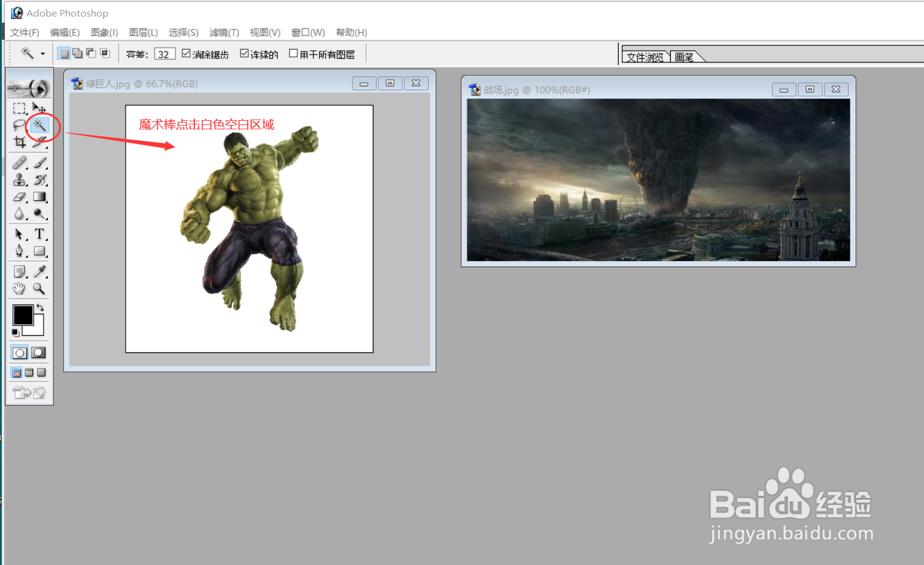Select the Slice tool
The width and height of the screenshot is (924, 565).
39,142
